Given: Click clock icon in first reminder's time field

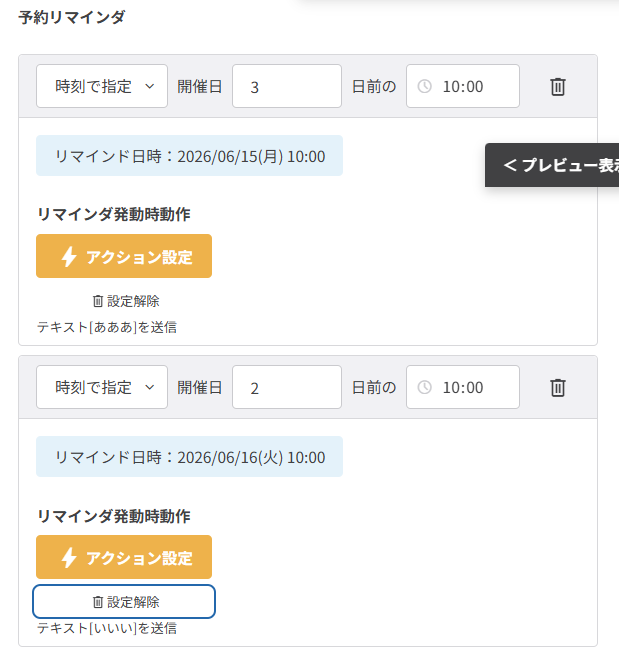Looking at the screenshot, I should click(424, 86).
